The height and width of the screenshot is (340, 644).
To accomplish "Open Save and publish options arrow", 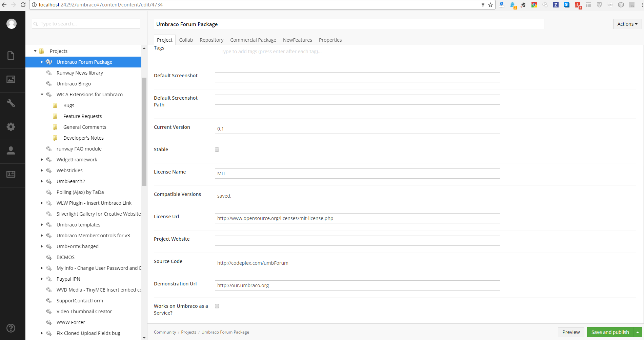I will click(x=638, y=332).
